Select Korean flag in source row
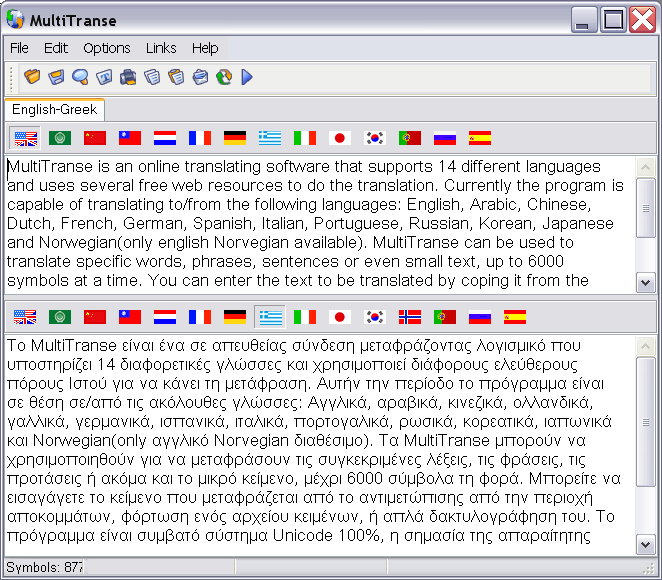The image size is (662, 580). coord(375,138)
